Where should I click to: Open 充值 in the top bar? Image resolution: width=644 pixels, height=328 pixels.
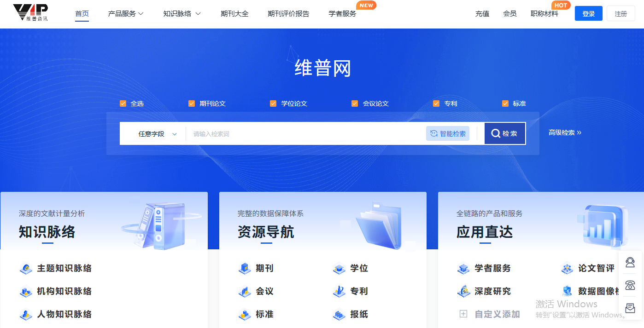pos(482,14)
